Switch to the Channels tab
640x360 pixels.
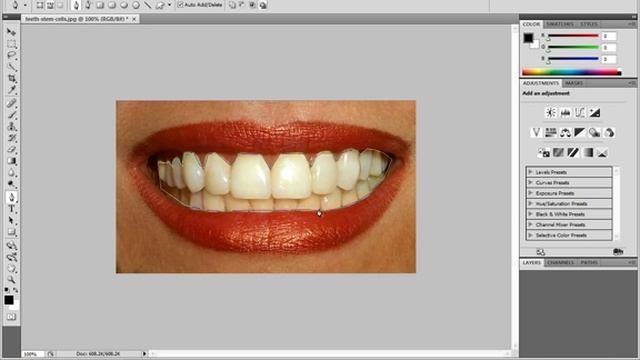point(560,262)
